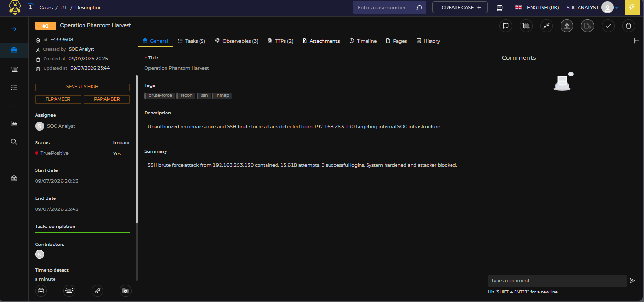Click TLP:AMBER badge

point(58,99)
